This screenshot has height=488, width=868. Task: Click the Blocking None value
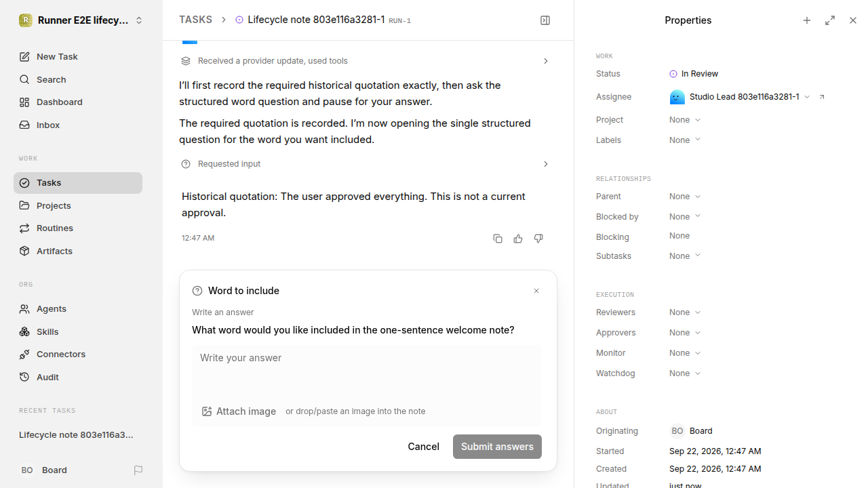[x=679, y=236]
